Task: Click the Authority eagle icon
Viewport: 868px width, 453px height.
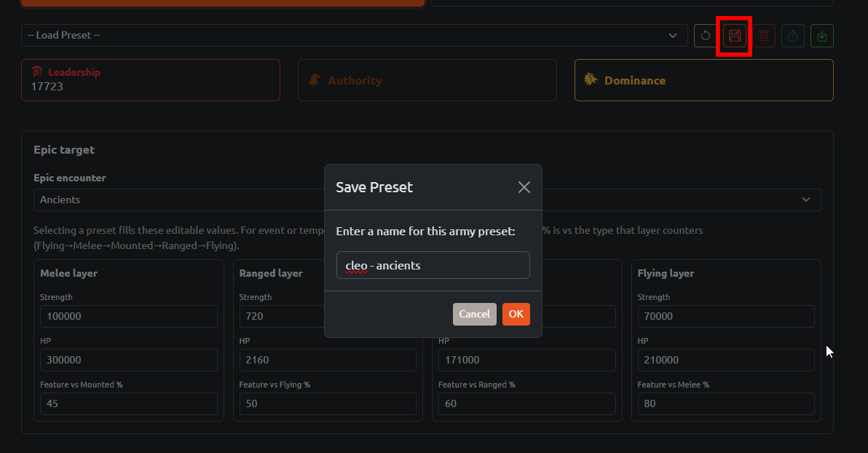Action: (315, 79)
